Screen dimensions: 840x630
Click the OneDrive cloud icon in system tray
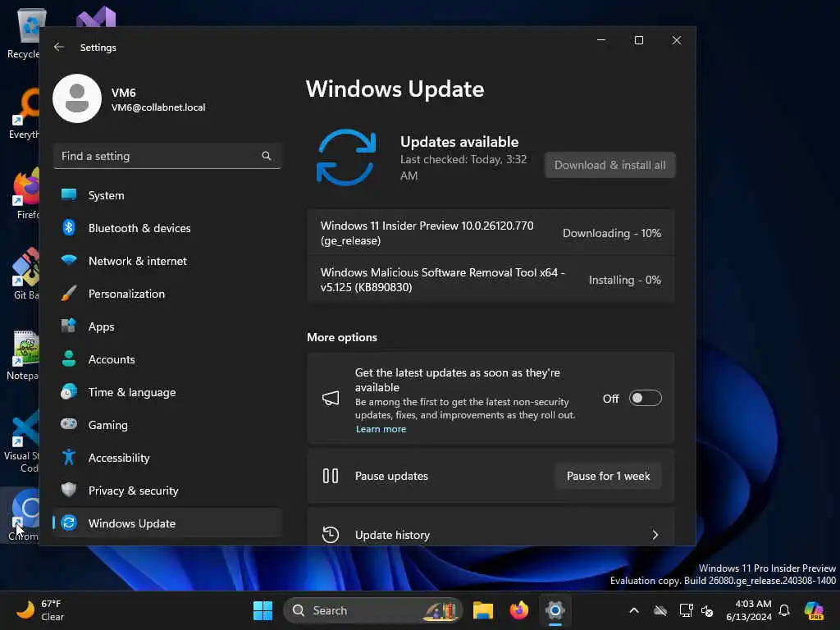point(660,610)
